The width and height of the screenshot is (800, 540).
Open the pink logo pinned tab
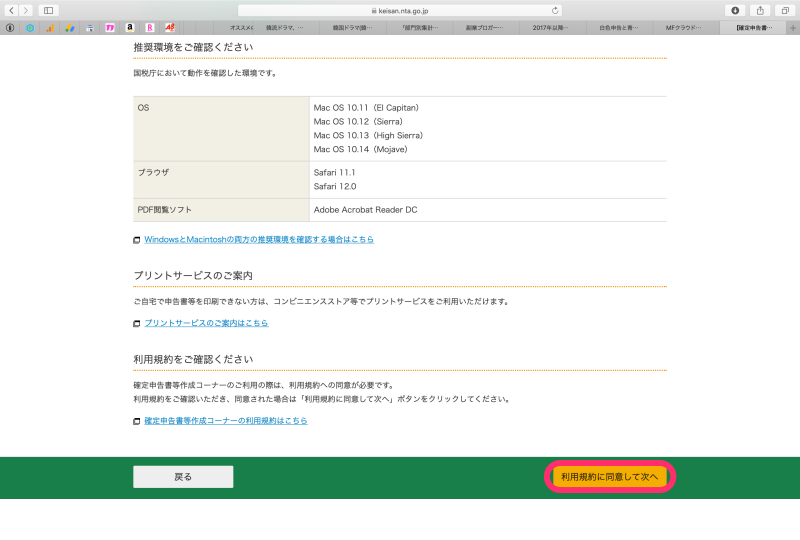(110, 28)
